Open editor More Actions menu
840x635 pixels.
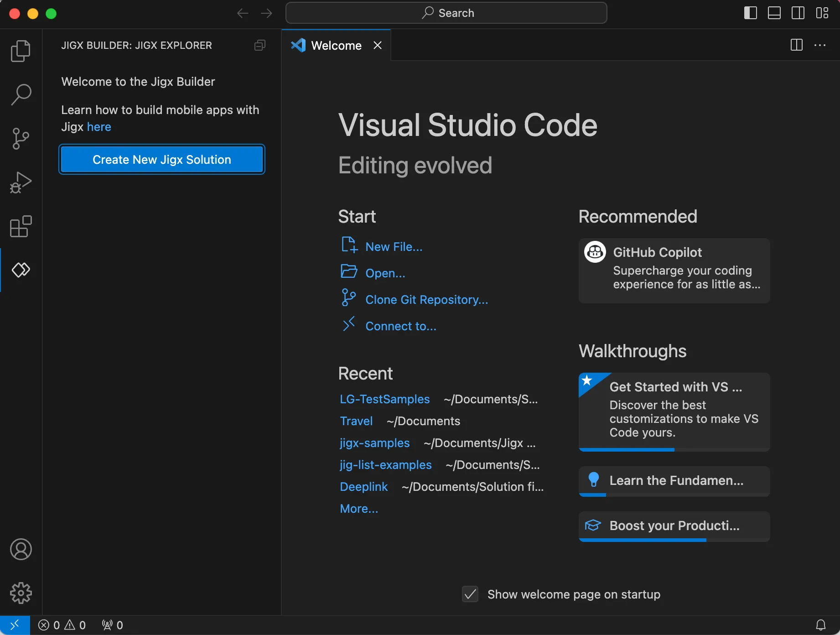pos(820,45)
